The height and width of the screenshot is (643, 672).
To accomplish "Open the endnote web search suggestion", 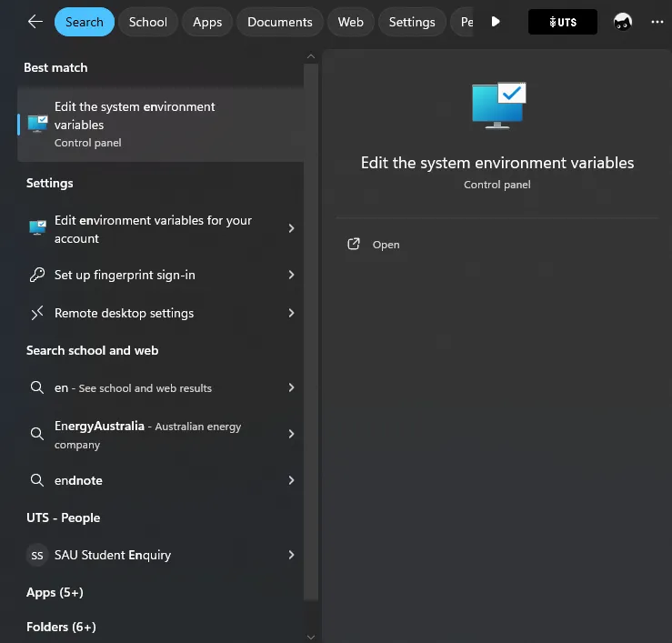I will (78, 480).
